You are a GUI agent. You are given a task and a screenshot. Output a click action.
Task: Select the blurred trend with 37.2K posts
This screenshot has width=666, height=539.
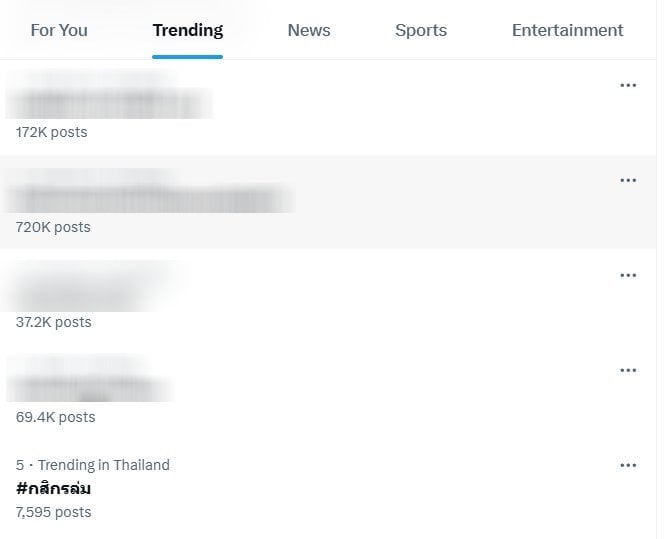tap(328, 297)
